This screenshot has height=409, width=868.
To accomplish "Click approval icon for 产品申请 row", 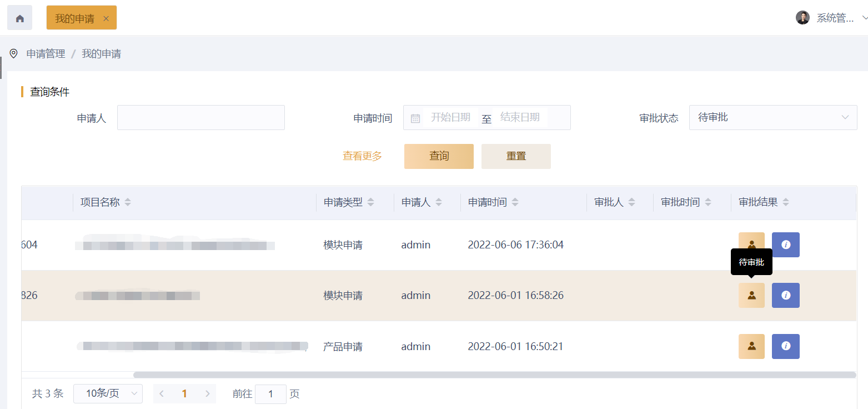I will [x=751, y=346].
